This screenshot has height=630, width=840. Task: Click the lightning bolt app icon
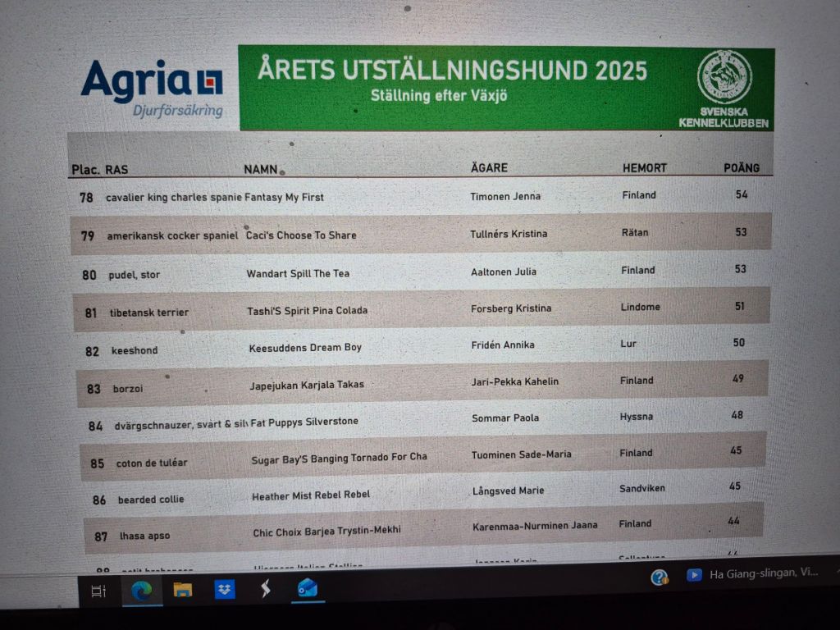tap(266, 589)
